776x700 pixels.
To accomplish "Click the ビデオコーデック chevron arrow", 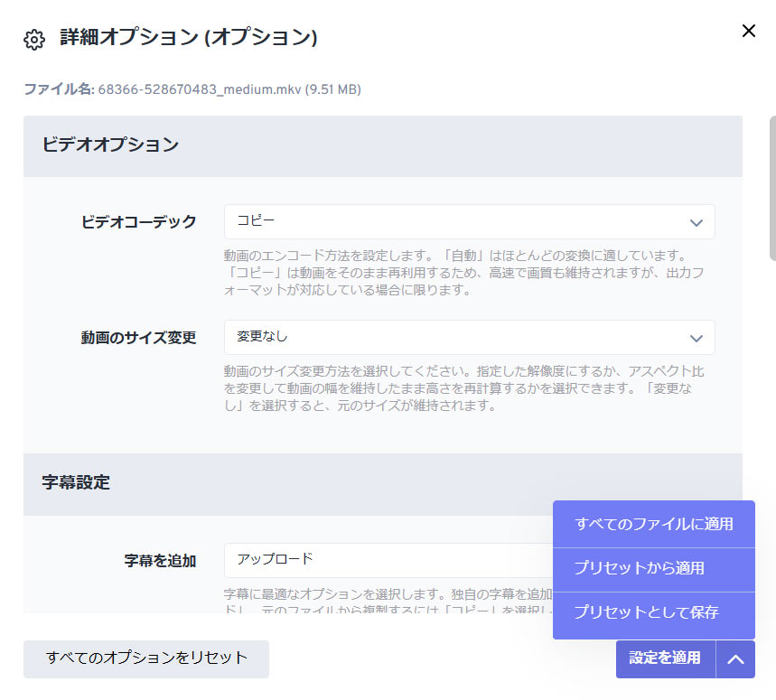I will click(697, 222).
